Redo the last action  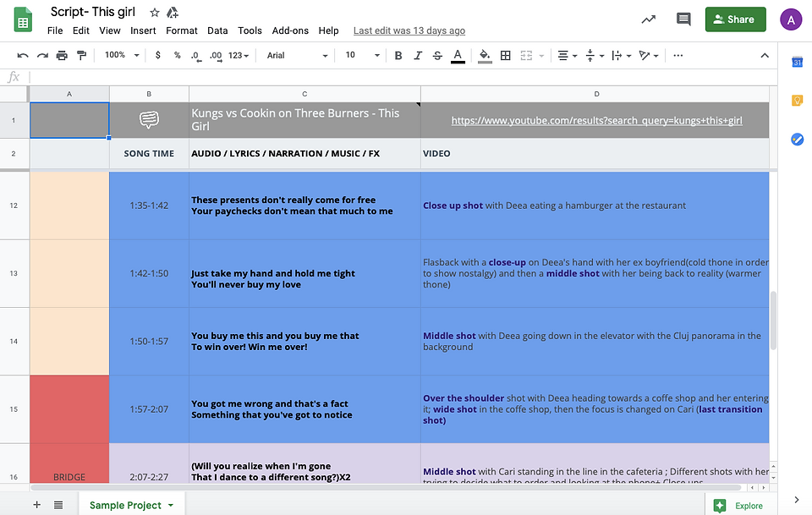42,55
